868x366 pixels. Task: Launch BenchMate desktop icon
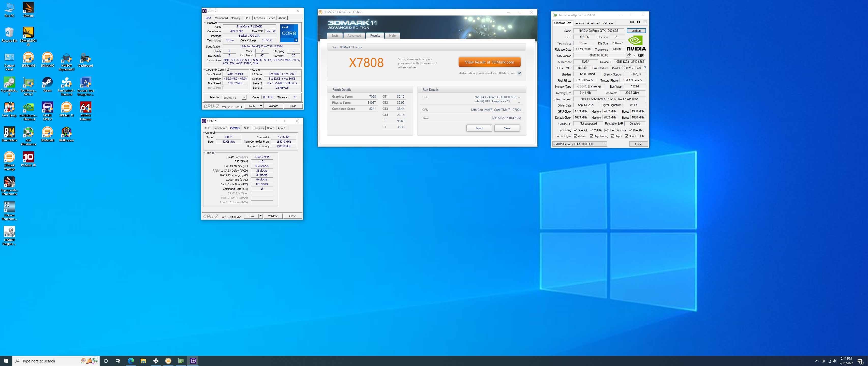(9, 134)
